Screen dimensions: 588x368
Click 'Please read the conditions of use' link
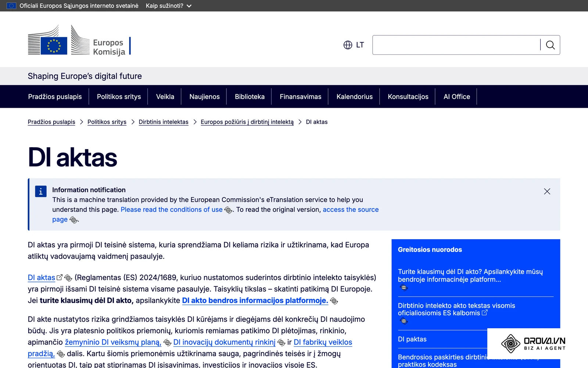172,209
